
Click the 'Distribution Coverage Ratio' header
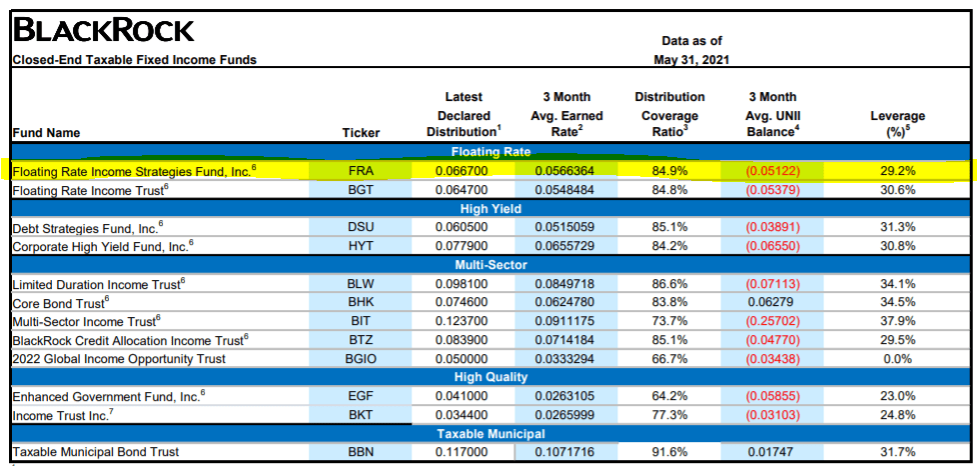[669, 114]
